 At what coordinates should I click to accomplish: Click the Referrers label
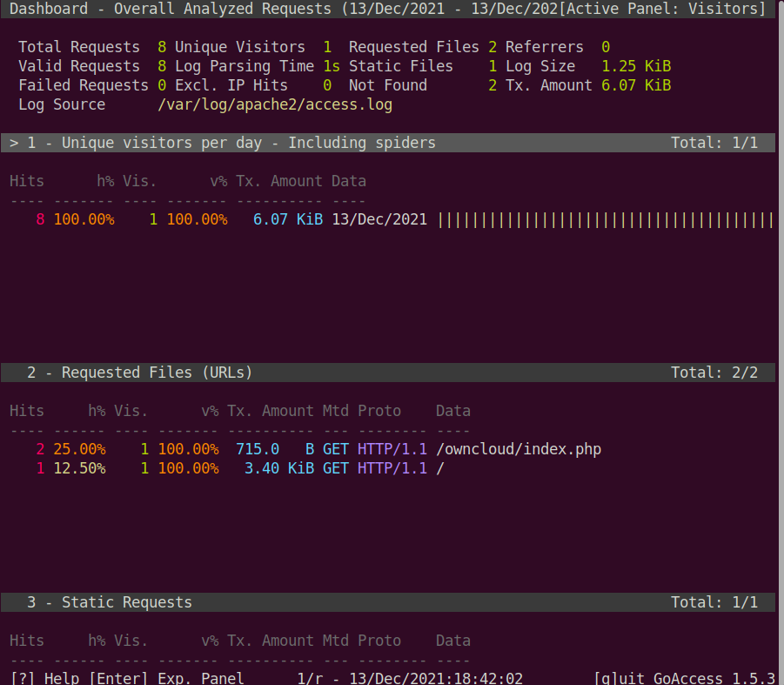tap(544, 47)
